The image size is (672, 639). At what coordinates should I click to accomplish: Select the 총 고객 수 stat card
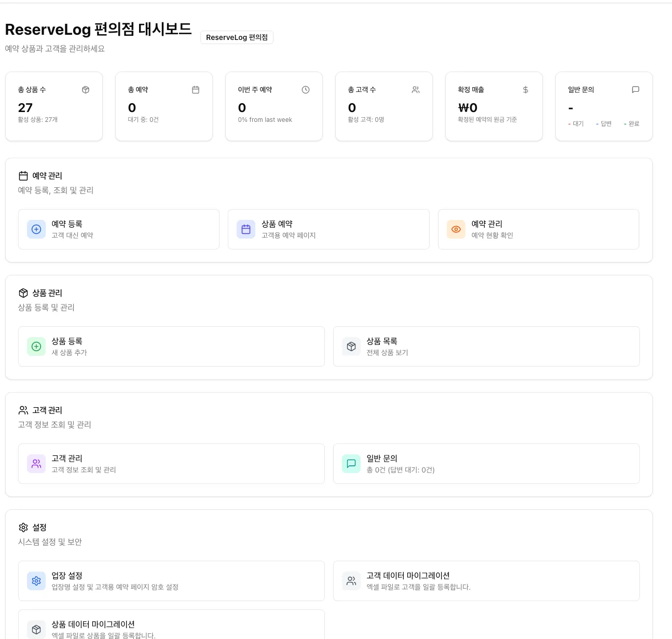click(x=384, y=106)
